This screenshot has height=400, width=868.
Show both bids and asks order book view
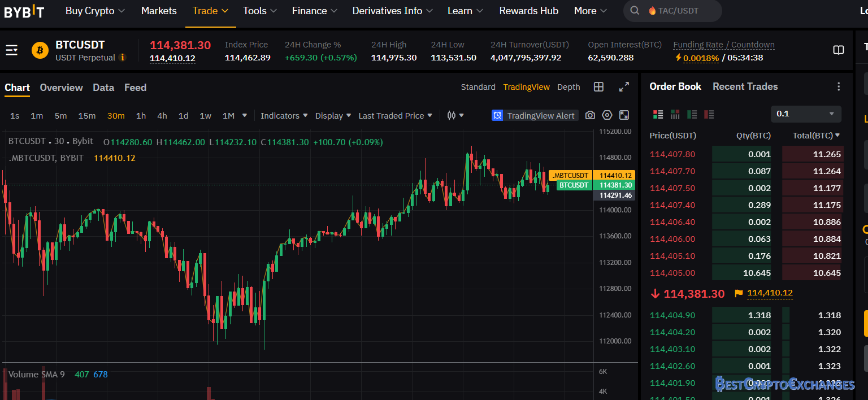(x=658, y=114)
